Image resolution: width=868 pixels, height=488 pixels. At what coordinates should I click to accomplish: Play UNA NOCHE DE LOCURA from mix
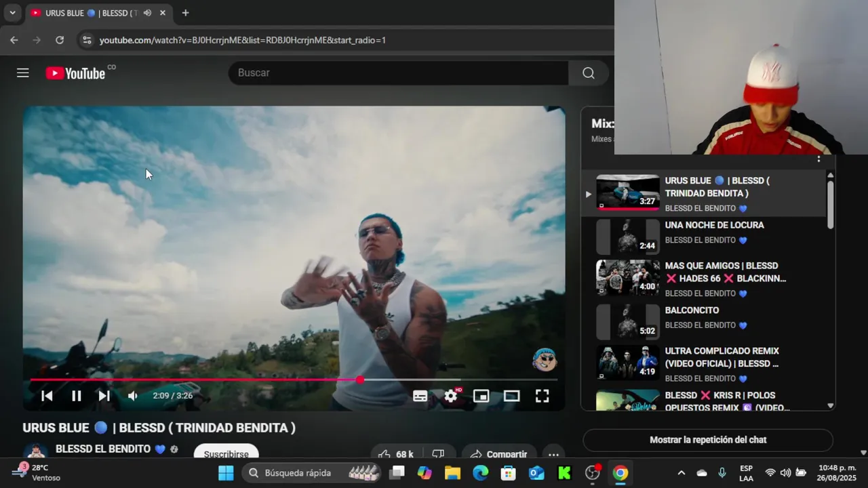704,237
